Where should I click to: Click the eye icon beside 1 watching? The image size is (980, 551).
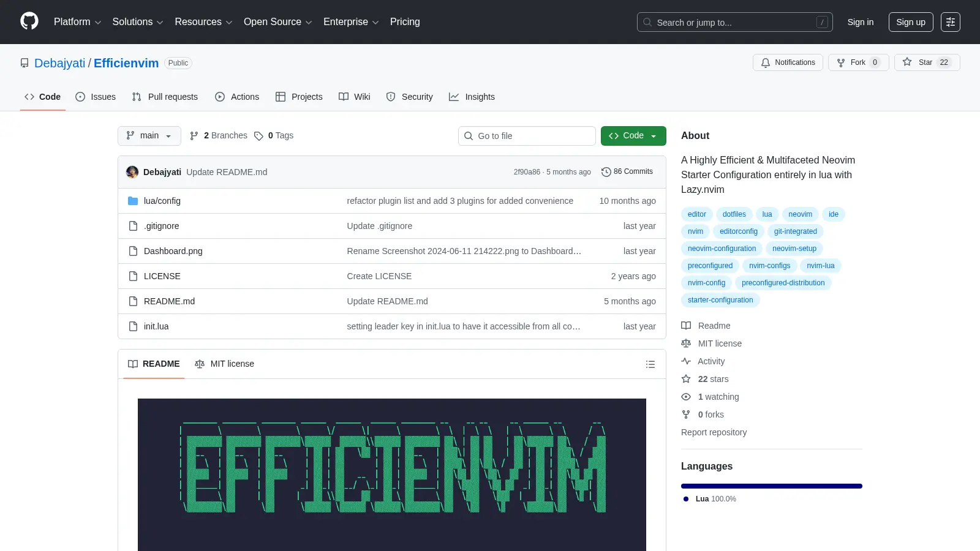686,397
